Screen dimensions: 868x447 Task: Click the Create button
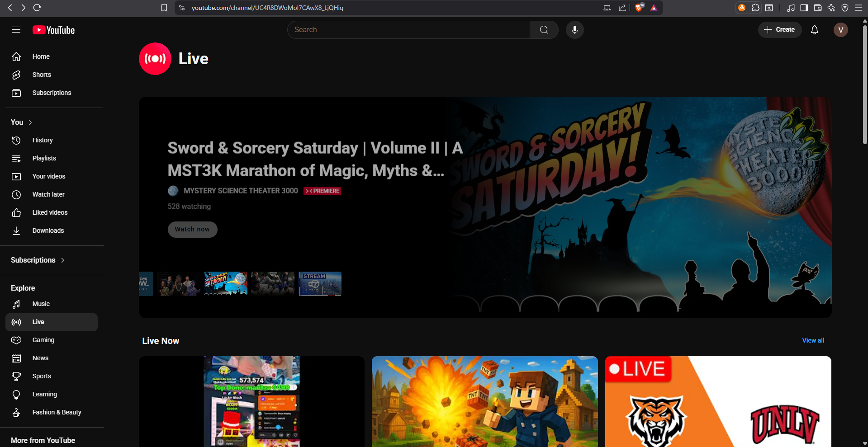(779, 30)
